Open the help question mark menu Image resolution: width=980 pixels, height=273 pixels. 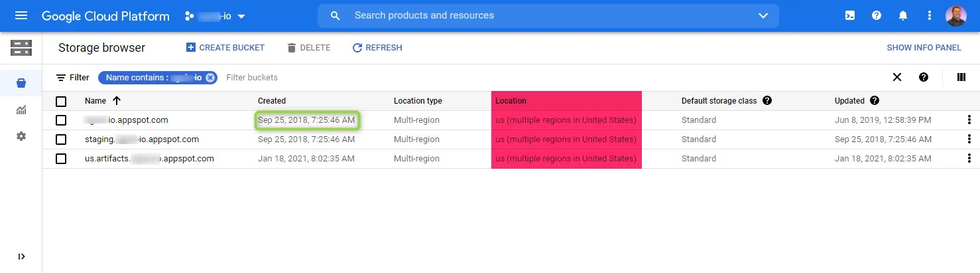click(x=877, y=15)
